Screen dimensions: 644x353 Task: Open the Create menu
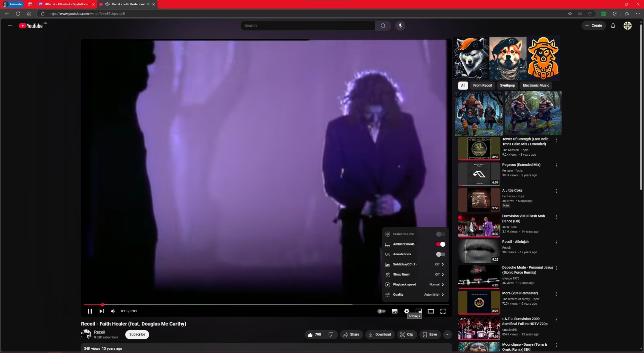593,25
